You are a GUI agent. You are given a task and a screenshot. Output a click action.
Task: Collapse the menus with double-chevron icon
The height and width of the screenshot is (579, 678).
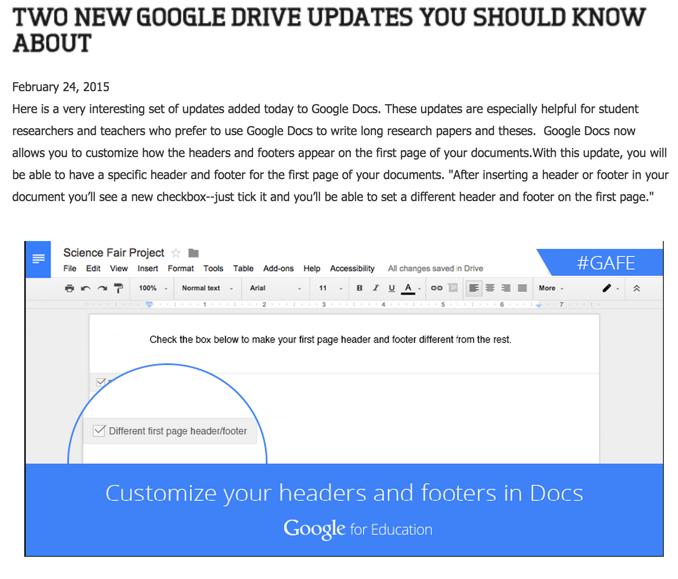point(636,288)
